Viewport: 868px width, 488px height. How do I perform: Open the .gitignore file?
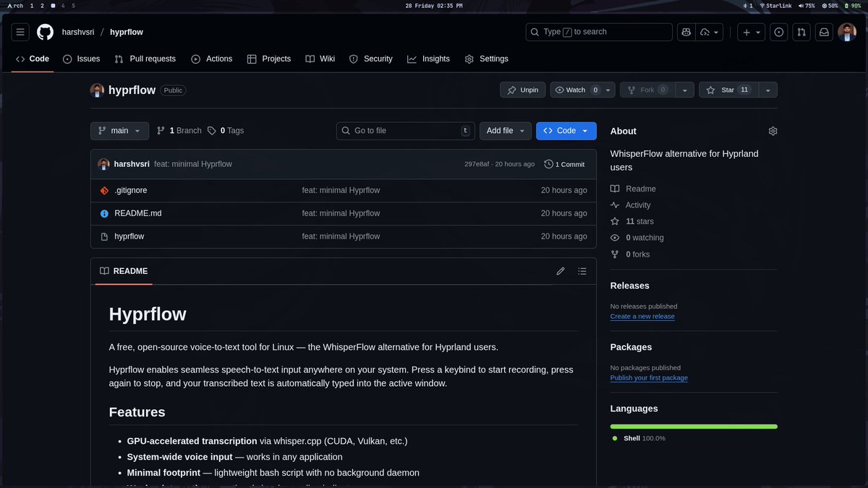[x=131, y=190]
